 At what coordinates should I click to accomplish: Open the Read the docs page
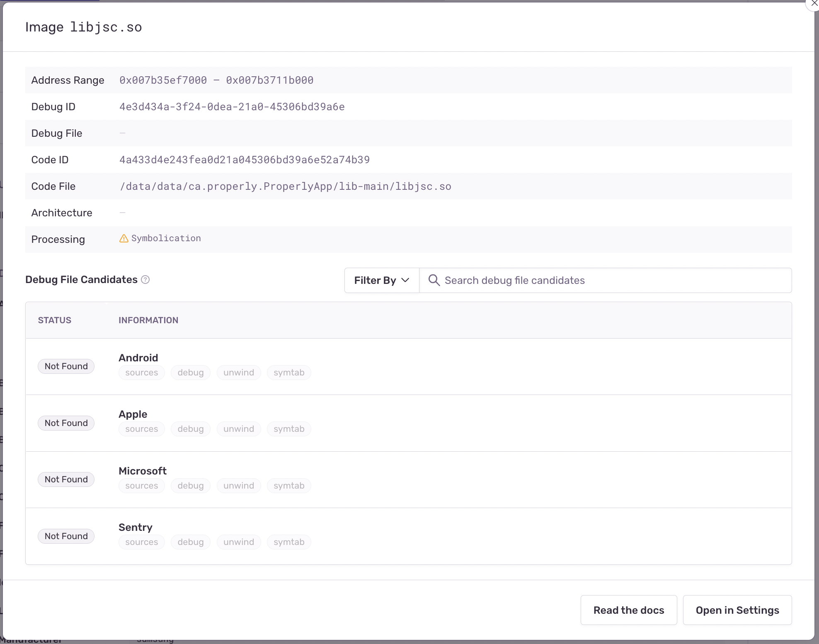pos(628,610)
